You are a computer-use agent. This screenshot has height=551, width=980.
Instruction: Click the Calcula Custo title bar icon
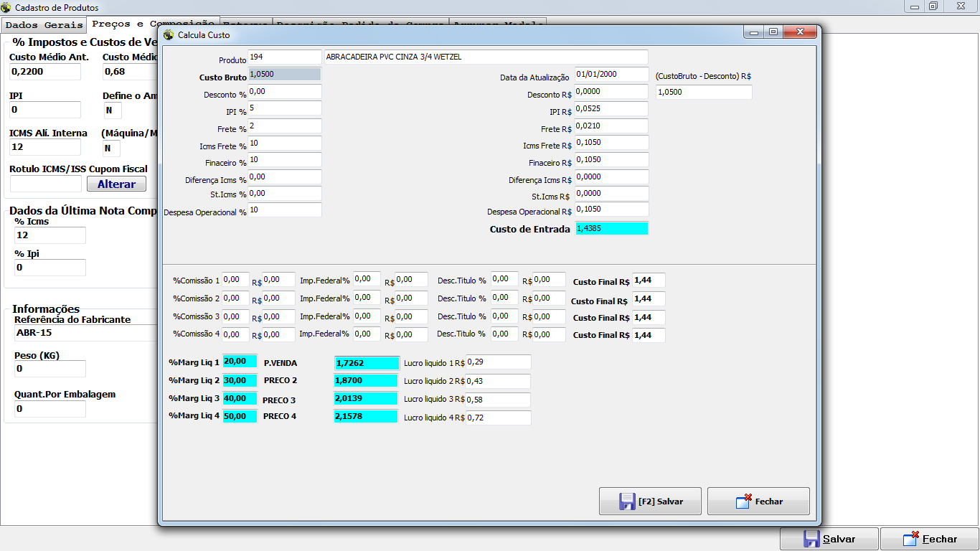coord(169,34)
